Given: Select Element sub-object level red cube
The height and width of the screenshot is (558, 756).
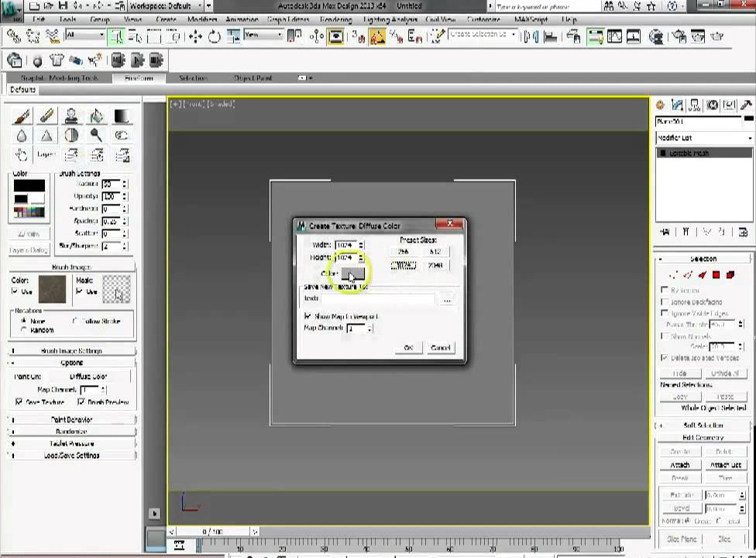Looking at the screenshot, I should pyautogui.click(x=730, y=275).
